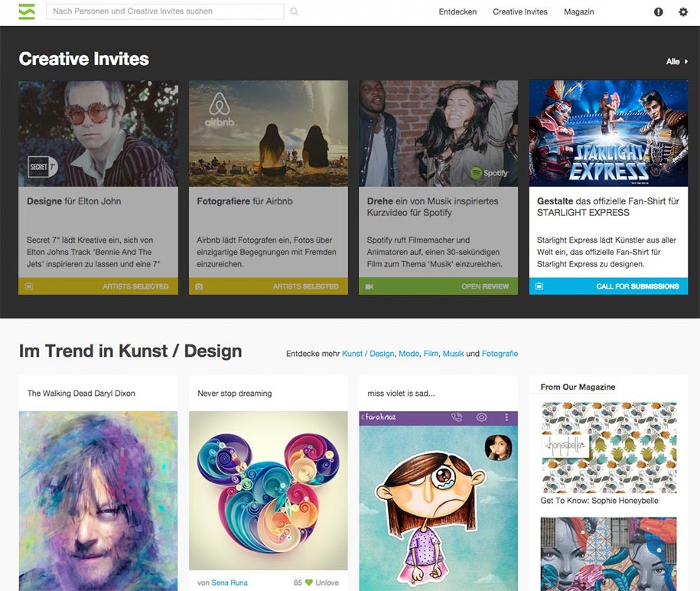Open the crying girl illustration
Image resolution: width=700 pixels, height=591 pixels.
438,501
